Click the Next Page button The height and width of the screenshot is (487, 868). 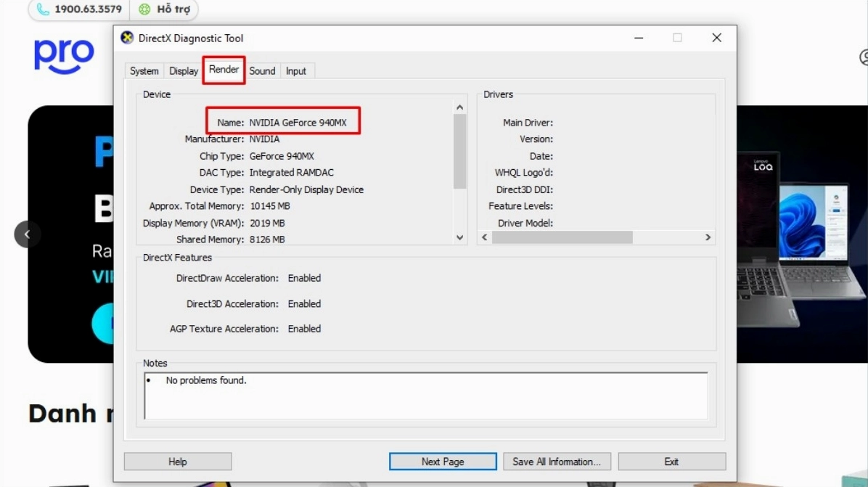pyautogui.click(x=443, y=462)
